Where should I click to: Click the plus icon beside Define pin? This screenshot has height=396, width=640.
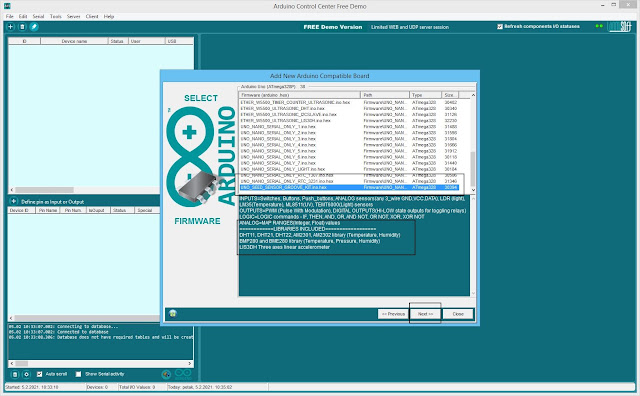pyautogui.click(x=13, y=201)
